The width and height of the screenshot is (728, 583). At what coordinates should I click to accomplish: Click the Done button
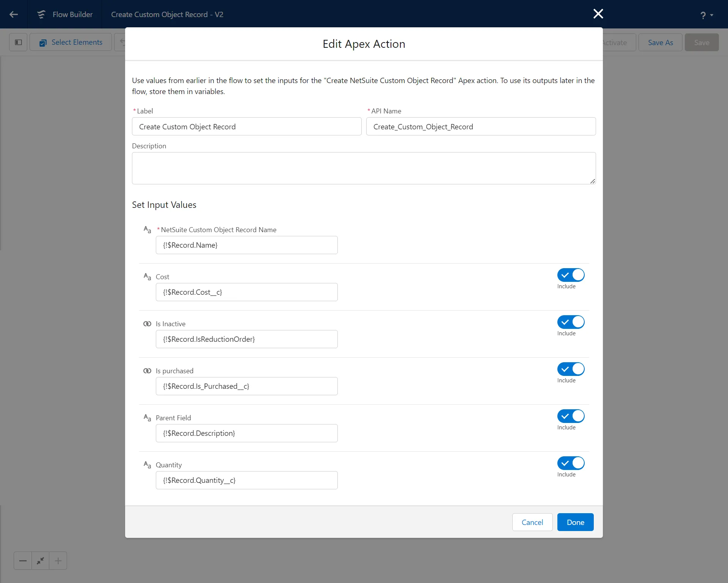coord(576,522)
